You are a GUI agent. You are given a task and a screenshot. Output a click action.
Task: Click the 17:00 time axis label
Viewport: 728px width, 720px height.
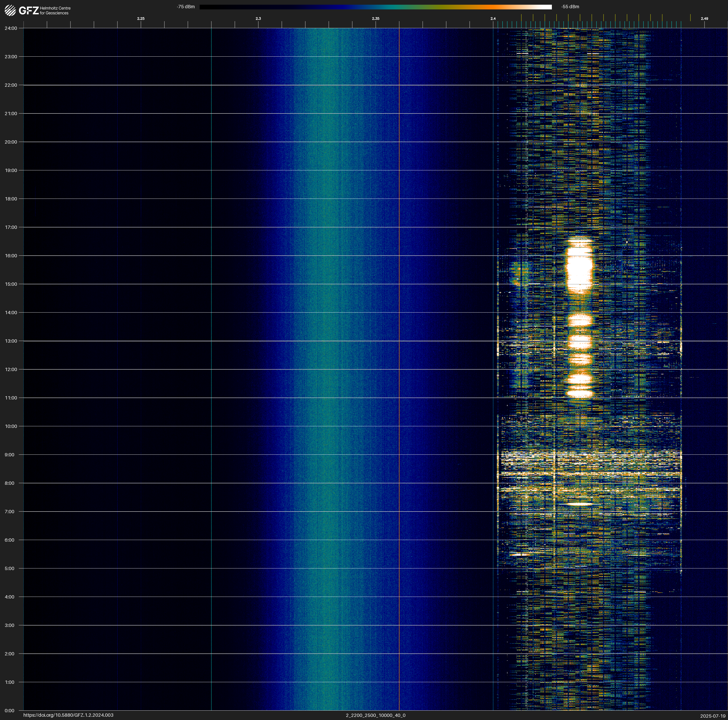pyautogui.click(x=11, y=227)
